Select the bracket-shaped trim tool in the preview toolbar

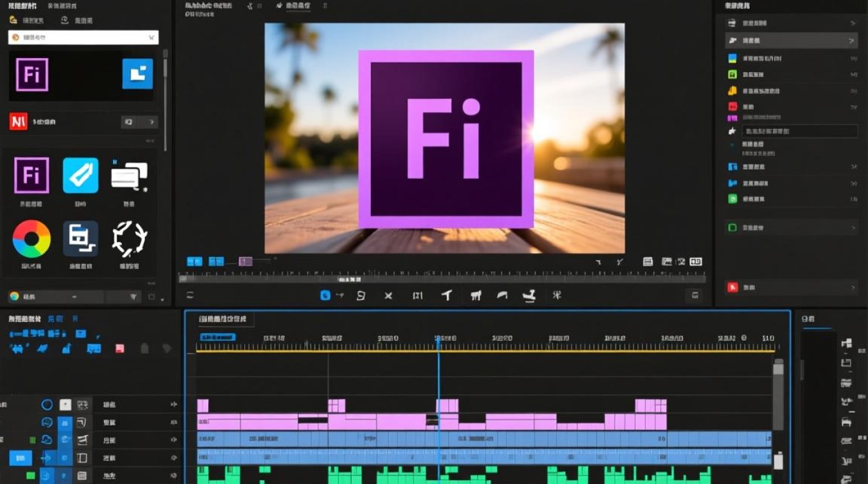(417, 296)
